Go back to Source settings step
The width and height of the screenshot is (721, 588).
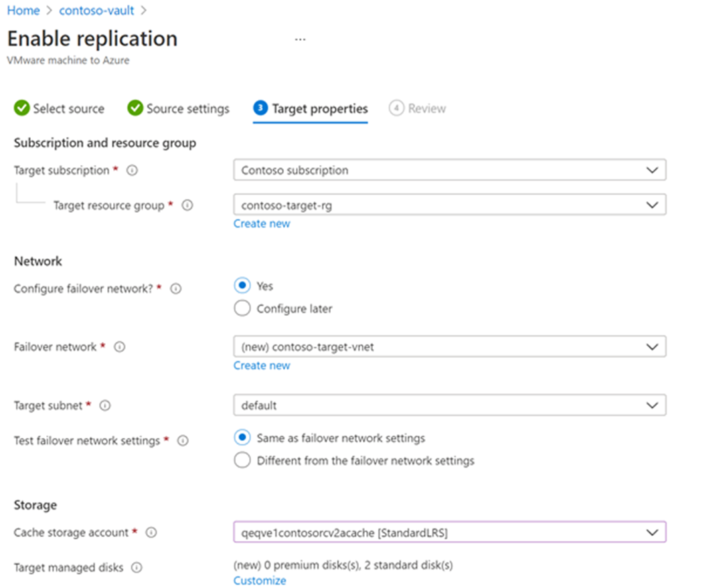tap(179, 108)
